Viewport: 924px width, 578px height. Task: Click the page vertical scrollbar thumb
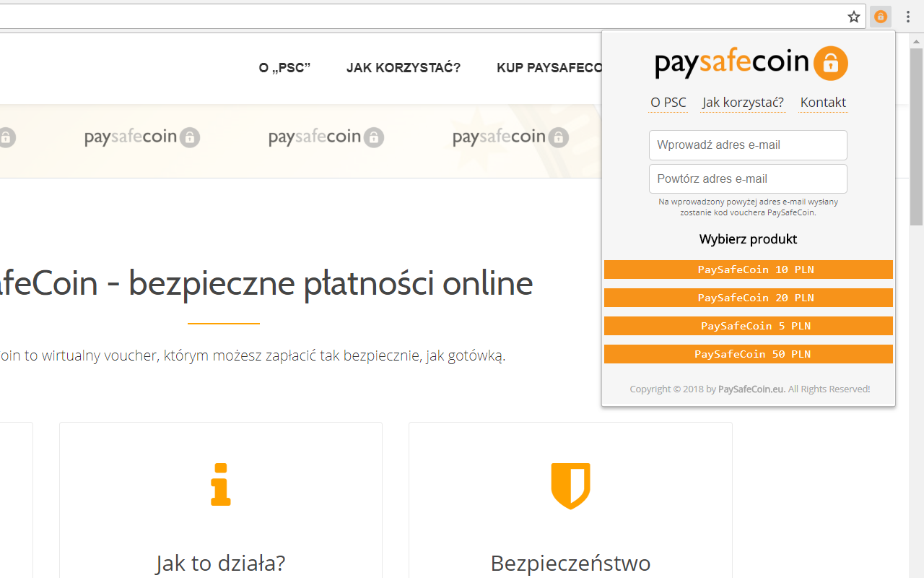(916, 136)
